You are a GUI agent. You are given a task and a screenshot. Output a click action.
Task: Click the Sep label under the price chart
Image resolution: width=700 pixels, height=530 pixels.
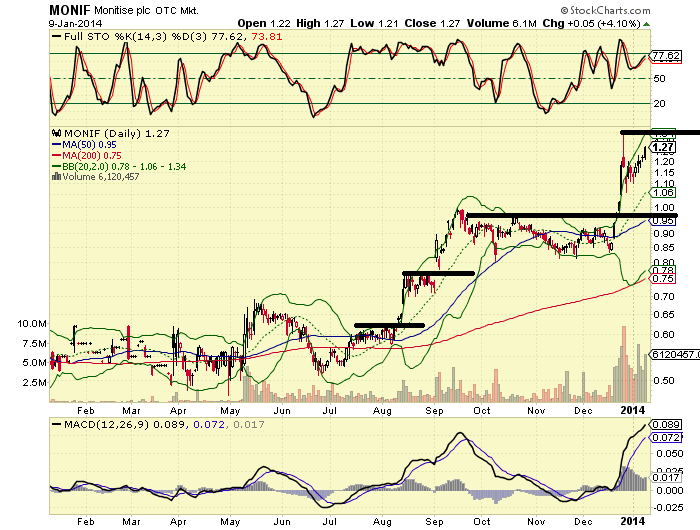point(434,410)
